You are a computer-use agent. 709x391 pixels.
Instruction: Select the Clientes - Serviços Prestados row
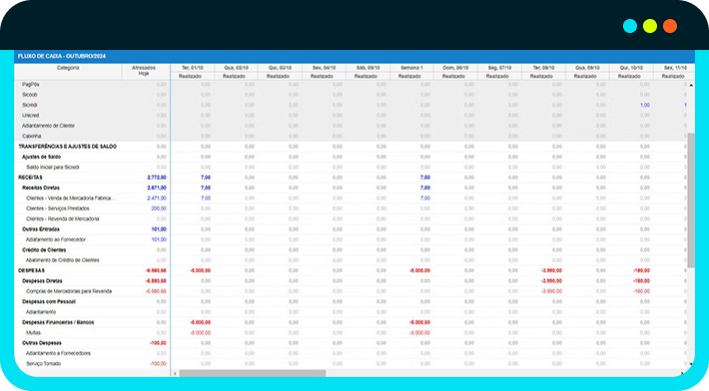pos(352,209)
